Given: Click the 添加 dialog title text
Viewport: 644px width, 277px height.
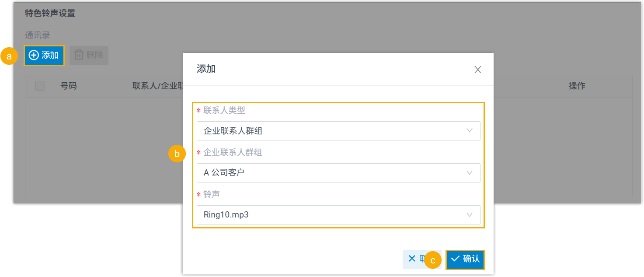Looking at the screenshot, I should [x=206, y=69].
